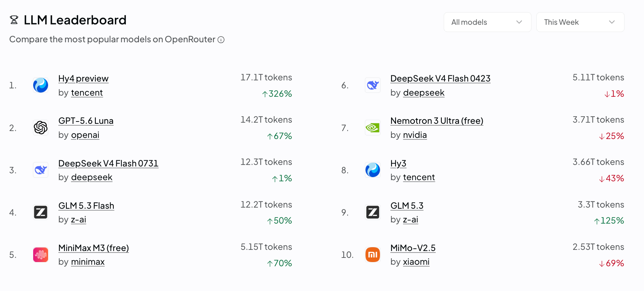Click the Z logo next to GLM 5.3 Flash

(x=40, y=212)
